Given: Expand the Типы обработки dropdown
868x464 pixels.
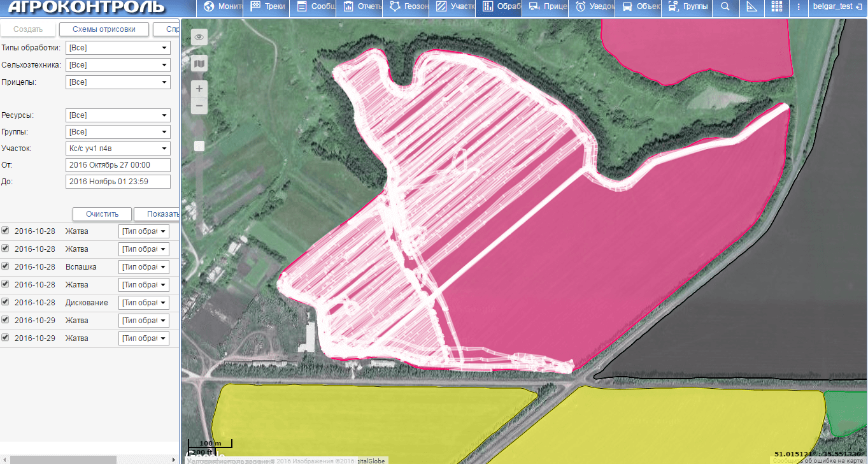Looking at the screenshot, I should 118,48.
